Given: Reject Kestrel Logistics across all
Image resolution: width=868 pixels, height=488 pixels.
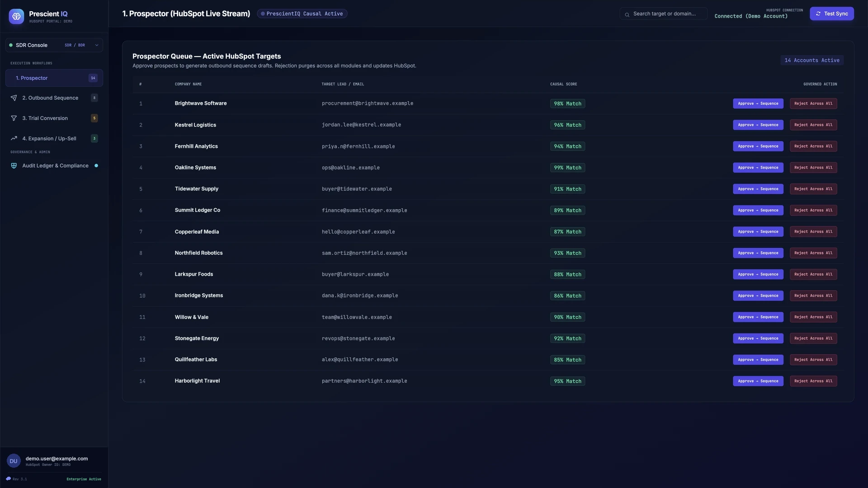Looking at the screenshot, I should coord(813,125).
